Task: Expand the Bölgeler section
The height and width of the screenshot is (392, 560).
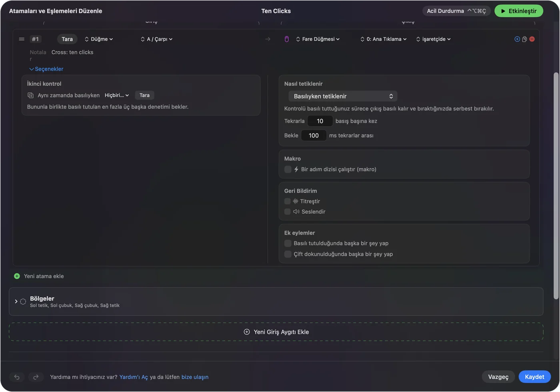Action: coord(16,301)
